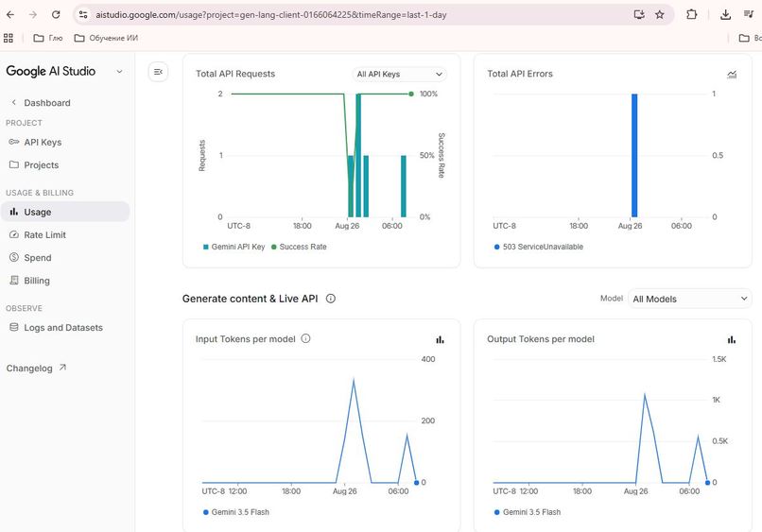
Task: Open the browser extensions puzzle icon
Action: pyautogui.click(x=691, y=14)
